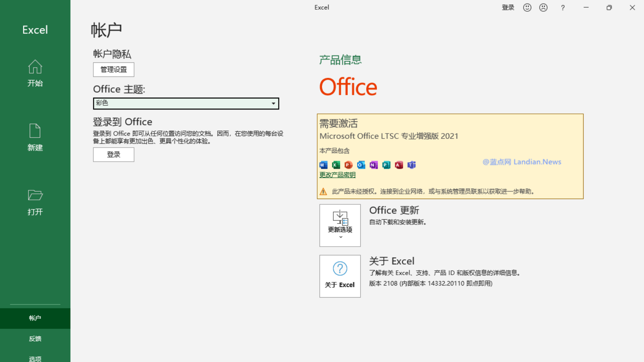Click the Access icon in product list

399,165
